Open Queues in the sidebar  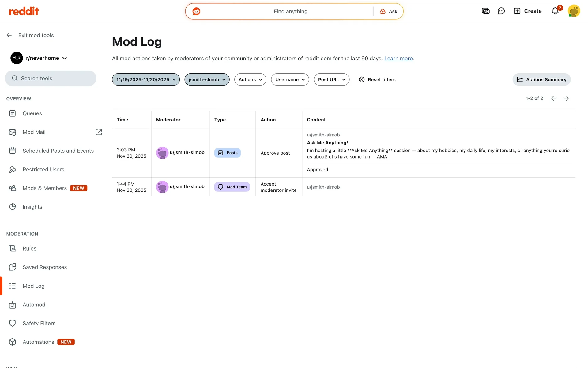point(32,113)
